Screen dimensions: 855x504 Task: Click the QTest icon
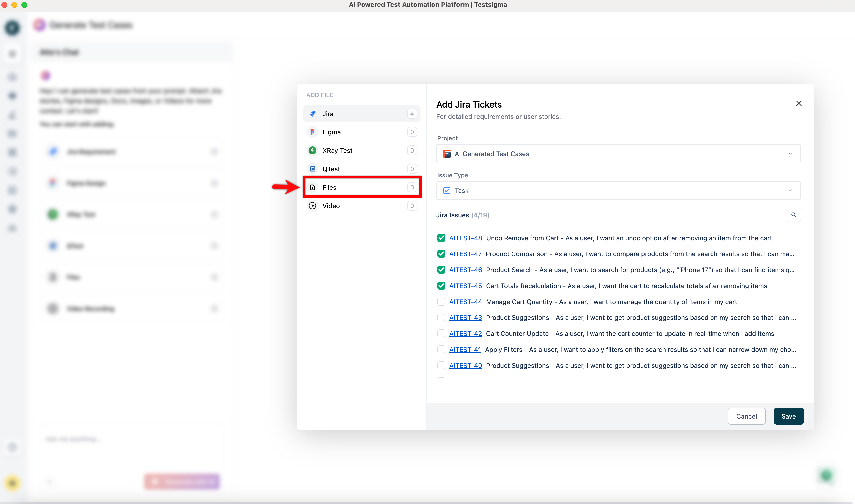coord(312,169)
